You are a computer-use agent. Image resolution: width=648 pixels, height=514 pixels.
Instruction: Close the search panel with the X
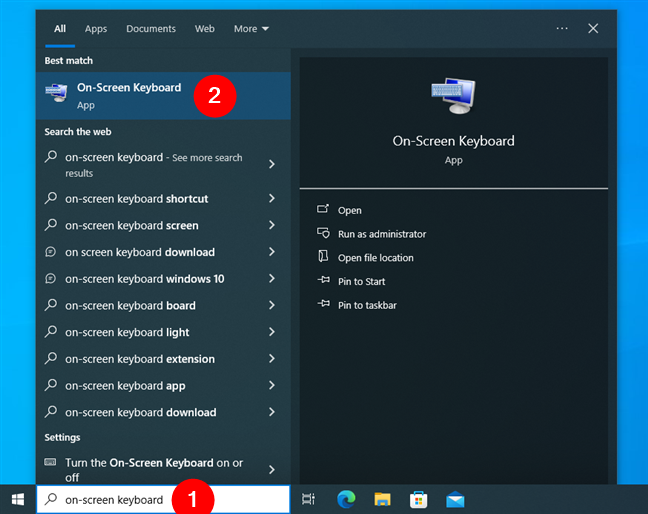click(593, 29)
